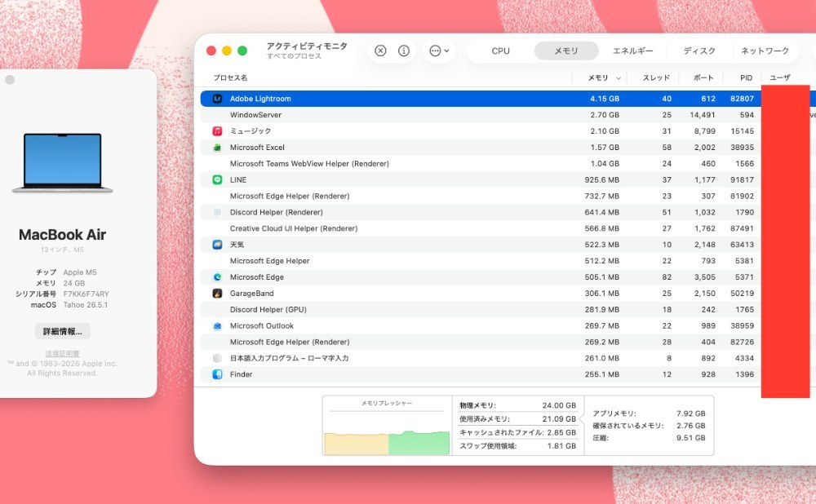
Task: Click the 確保されているメモリ 2.76 GB entry
Action: coord(649,426)
